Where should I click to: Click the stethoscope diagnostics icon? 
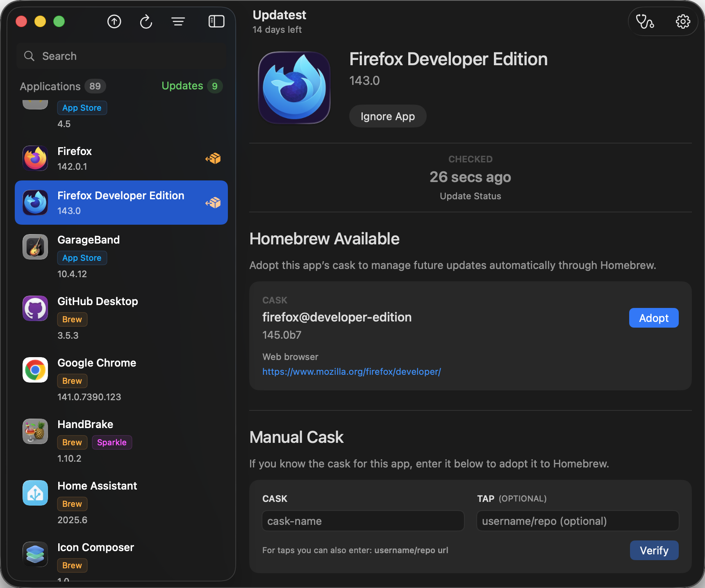pos(645,21)
